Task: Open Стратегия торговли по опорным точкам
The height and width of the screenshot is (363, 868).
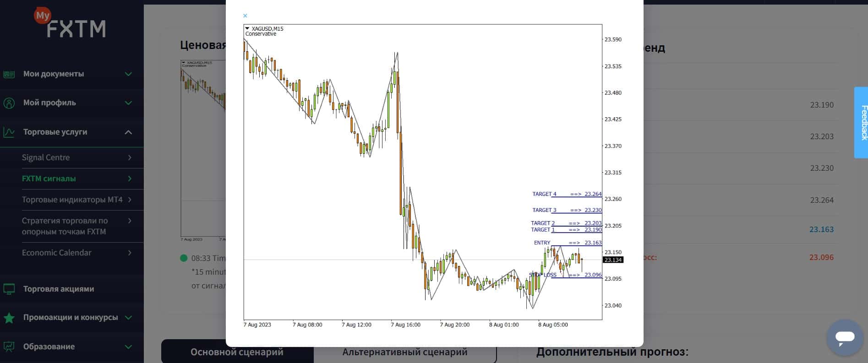Action: 65,226
